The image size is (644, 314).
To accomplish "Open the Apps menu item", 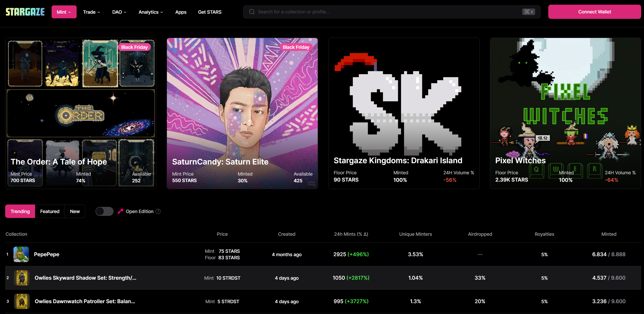I will pos(181,12).
